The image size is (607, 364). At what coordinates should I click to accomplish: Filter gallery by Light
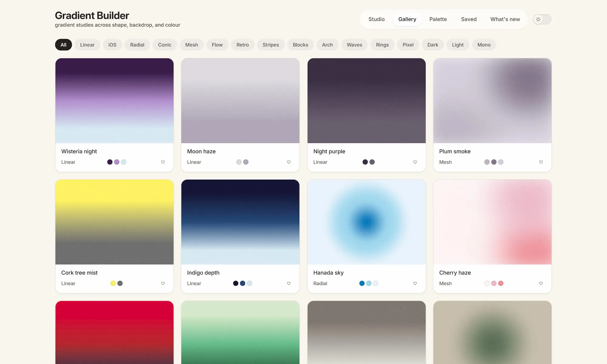[x=458, y=45]
